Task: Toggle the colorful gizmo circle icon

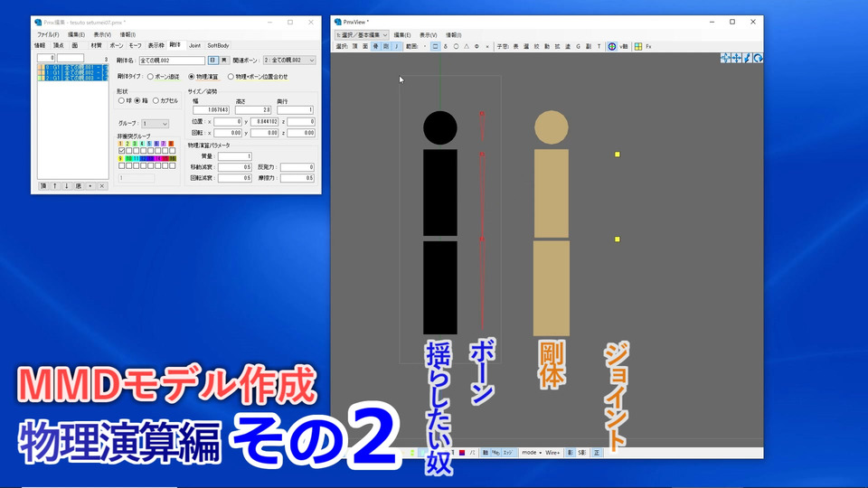Action: pyautogui.click(x=612, y=46)
